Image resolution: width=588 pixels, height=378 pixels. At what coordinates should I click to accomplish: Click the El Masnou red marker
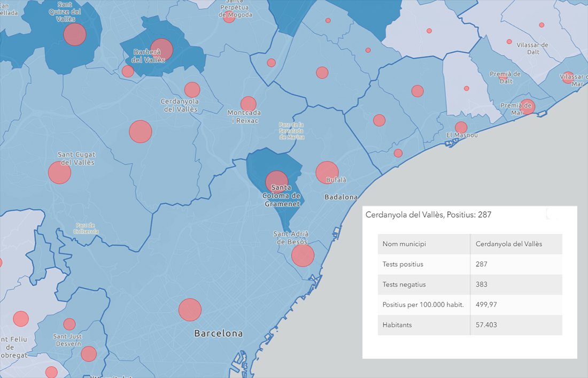tap(461, 127)
